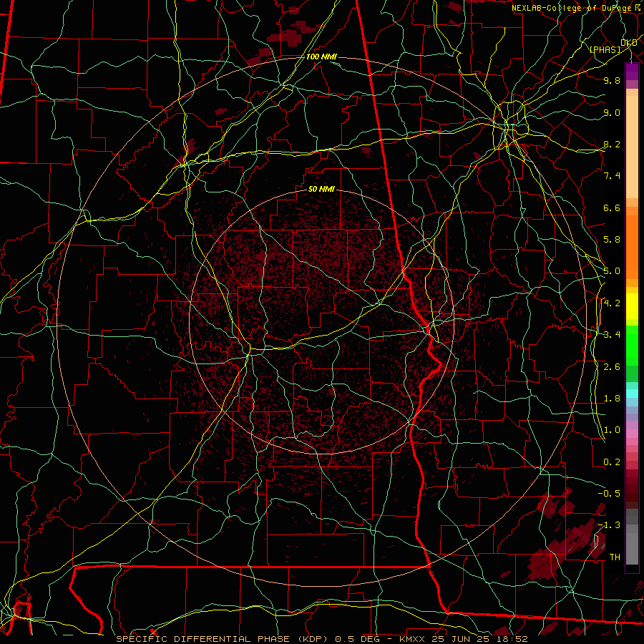Click the 9.0 scale value

point(612,112)
